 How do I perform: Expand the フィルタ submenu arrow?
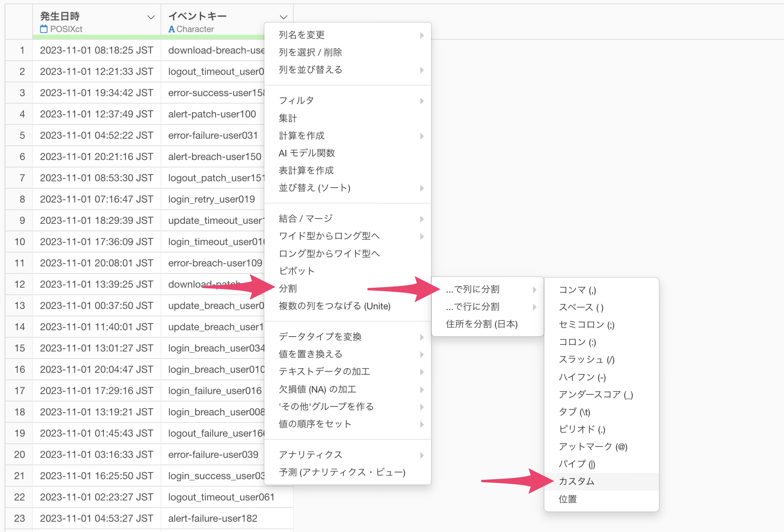click(x=422, y=101)
